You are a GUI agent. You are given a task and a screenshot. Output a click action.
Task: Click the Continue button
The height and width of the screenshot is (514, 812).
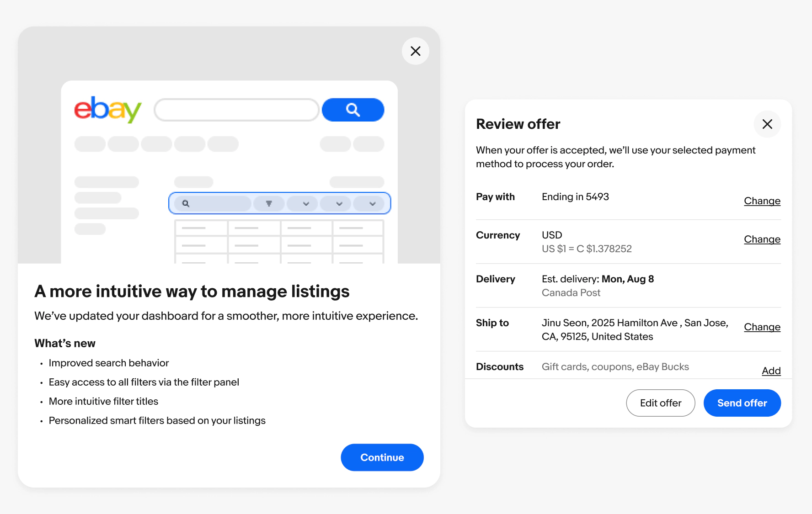click(382, 457)
